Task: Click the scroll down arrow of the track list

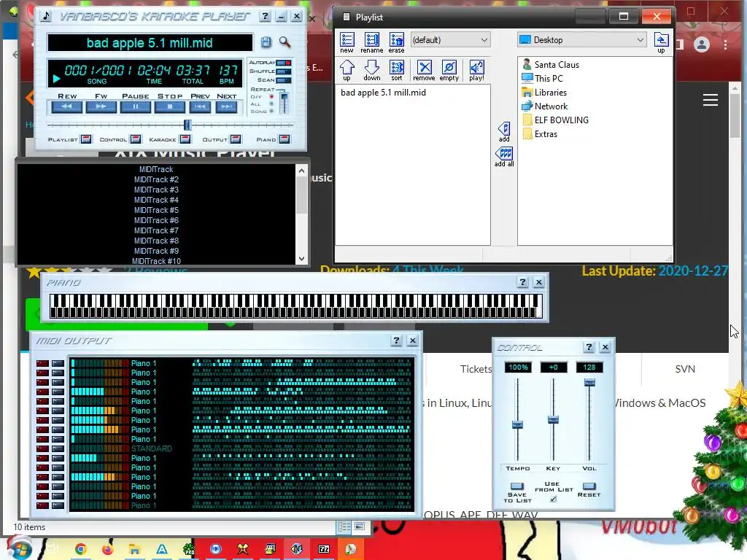Action: click(x=301, y=259)
